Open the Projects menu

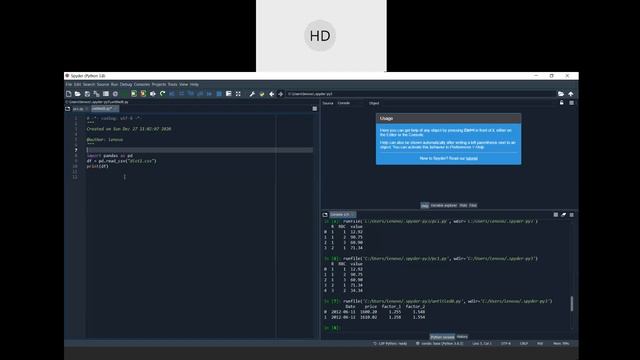(159, 84)
